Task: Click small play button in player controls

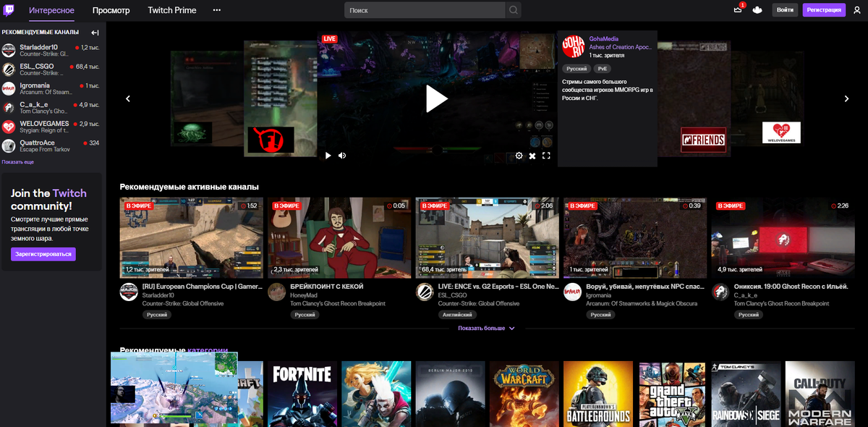Action: click(328, 155)
